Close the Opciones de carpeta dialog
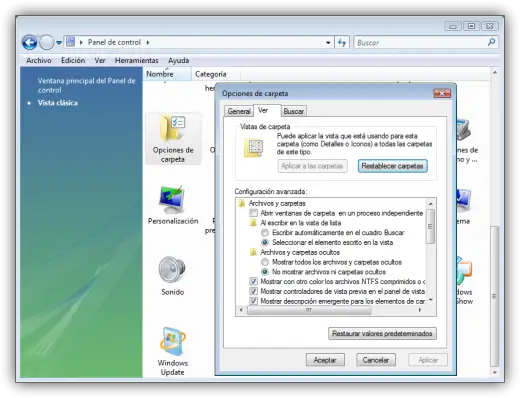The width and height of the screenshot is (520, 398). coord(442,93)
